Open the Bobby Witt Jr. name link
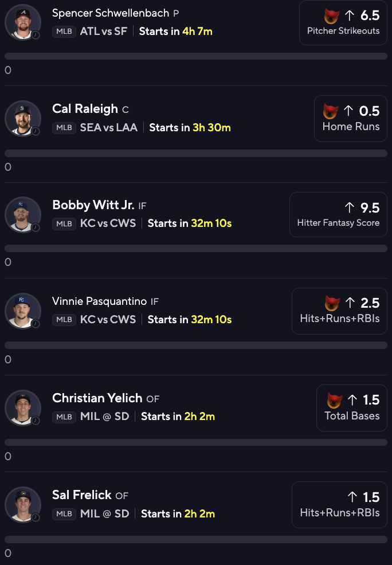392x565 pixels. [93, 205]
